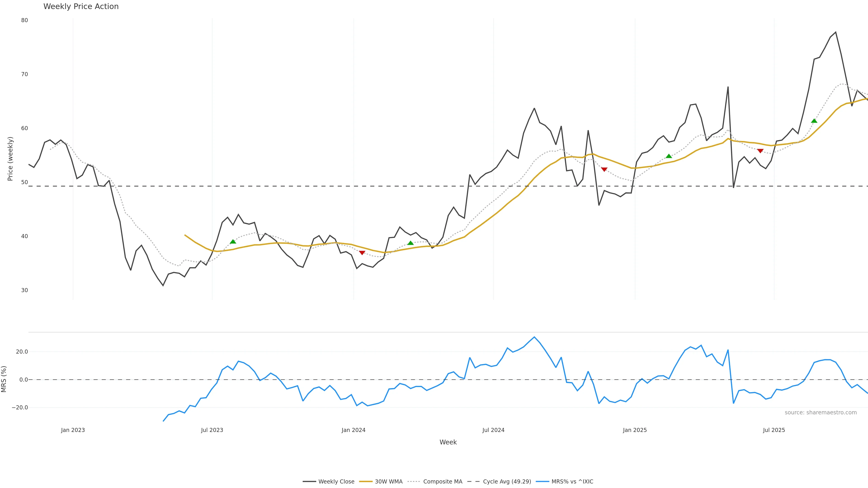The image size is (868, 488).
Task: Click the green up-triangle marker near February 2025
Action: pos(669,156)
